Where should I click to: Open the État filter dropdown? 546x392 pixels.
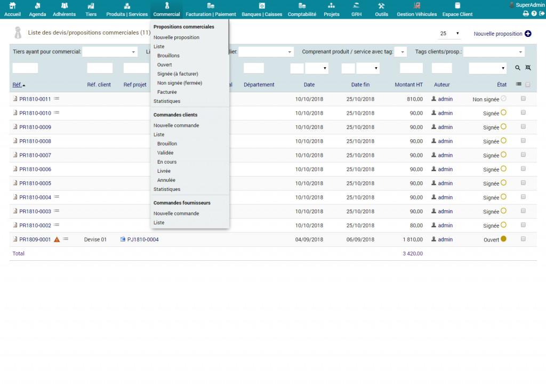[487, 68]
